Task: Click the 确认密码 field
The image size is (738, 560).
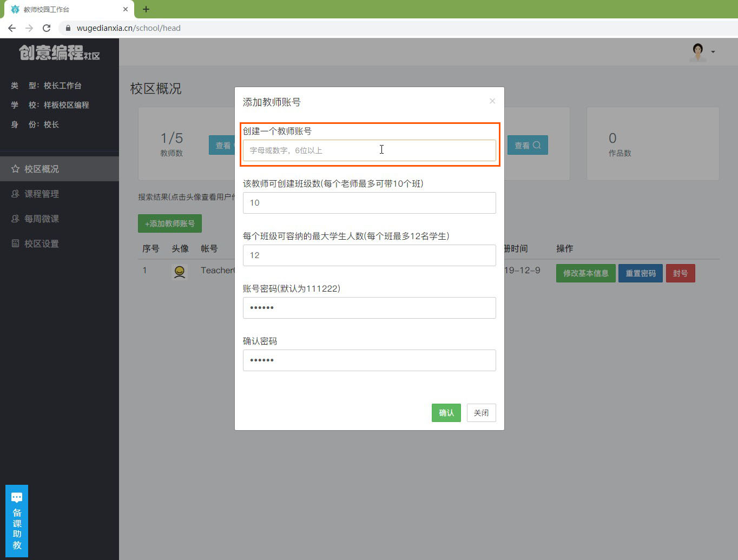Action: pos(370,360)
